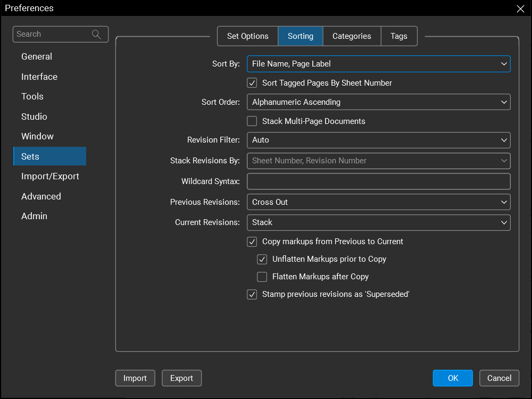Open the Sort By dropdown
Viewport: 532px width, 399px height.
pos(378,64)
